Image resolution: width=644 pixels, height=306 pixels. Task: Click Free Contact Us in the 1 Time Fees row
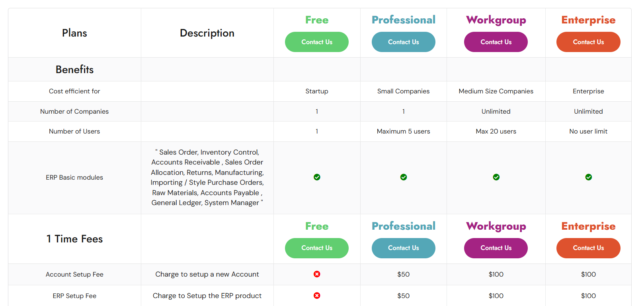(317, 248)
